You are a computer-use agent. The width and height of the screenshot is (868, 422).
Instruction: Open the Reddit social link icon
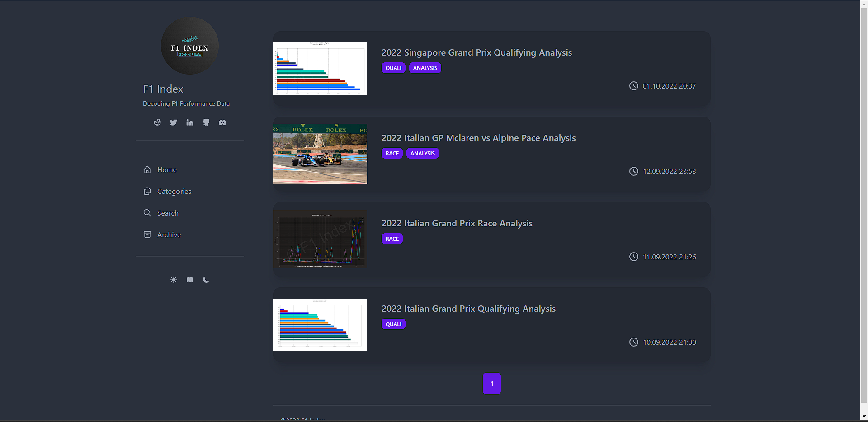[157, 122]
